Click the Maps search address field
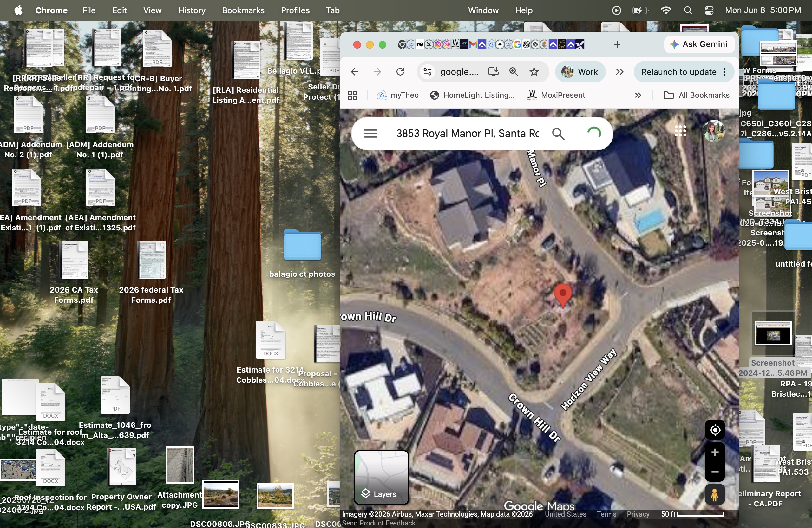Screen dimensions: 812x528 (468, 134)
